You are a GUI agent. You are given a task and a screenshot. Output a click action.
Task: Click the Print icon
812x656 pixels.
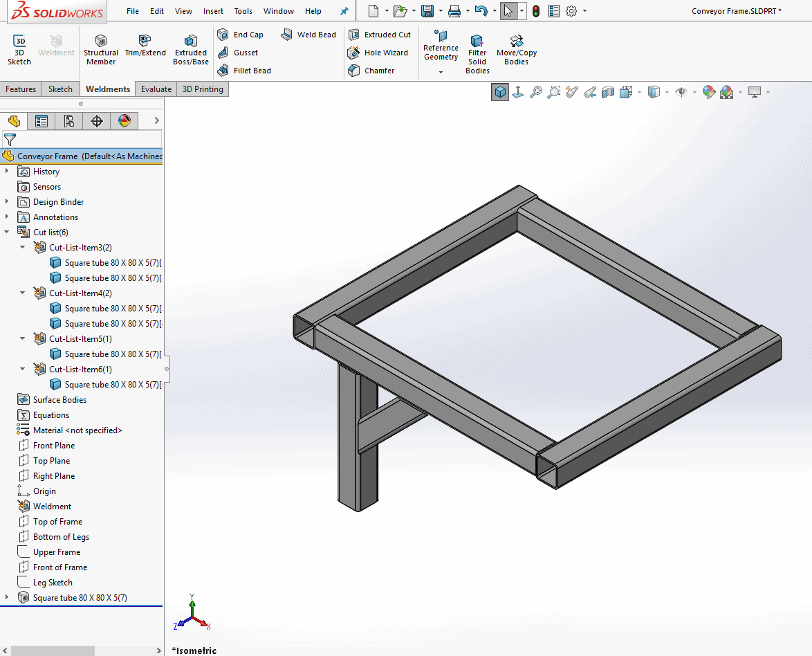(454, 11)
